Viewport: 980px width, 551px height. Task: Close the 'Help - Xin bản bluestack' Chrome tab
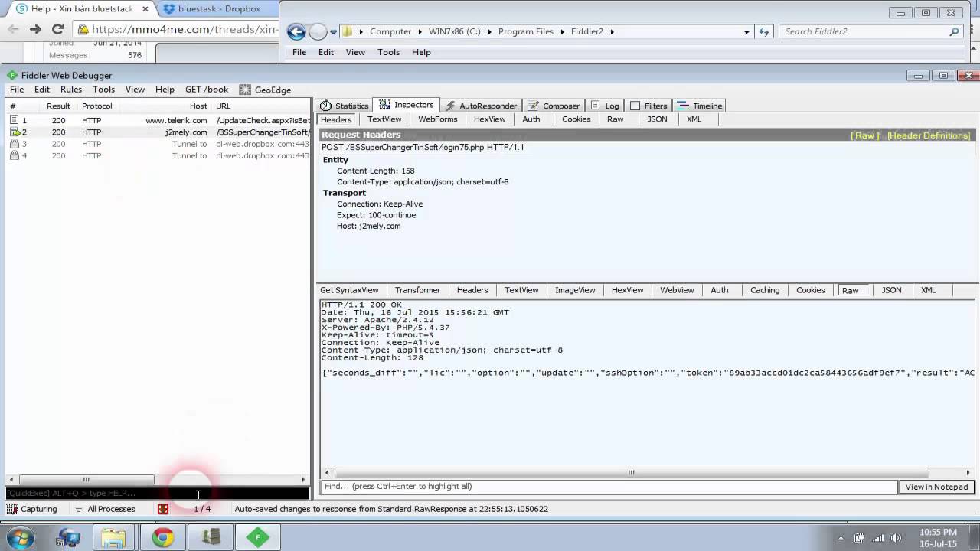(145, 9)
